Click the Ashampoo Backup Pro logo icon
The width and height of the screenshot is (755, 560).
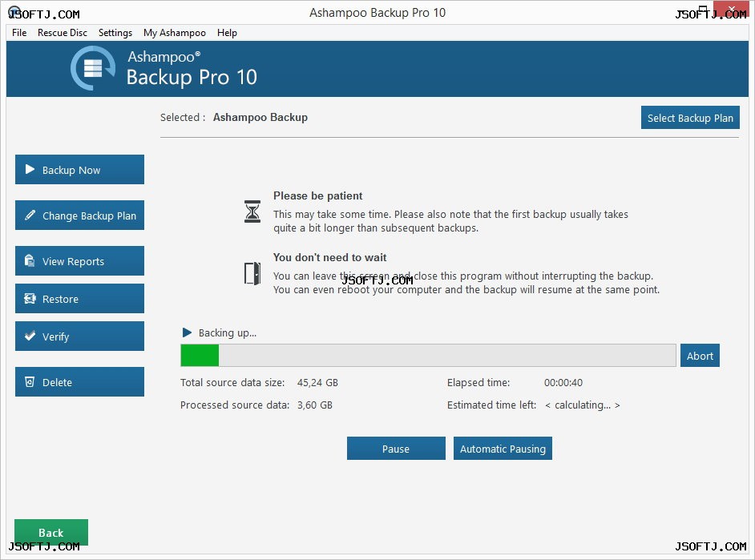click(93, 68)
